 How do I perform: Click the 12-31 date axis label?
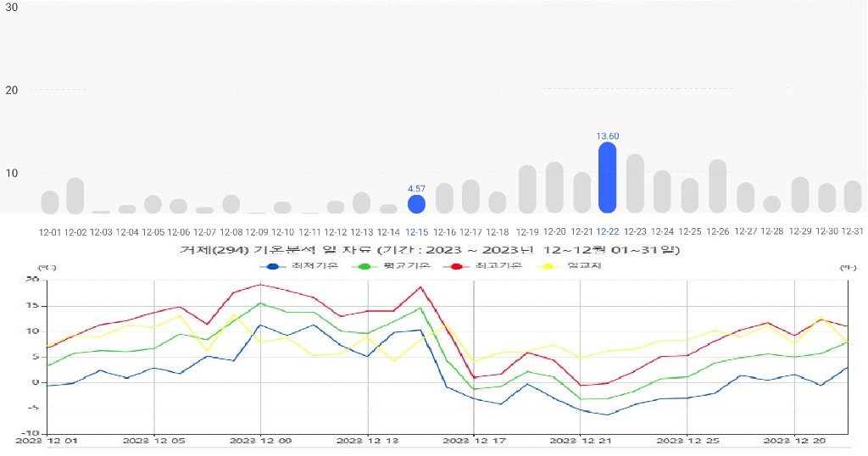pyautogui.click(x=852, y=231)
